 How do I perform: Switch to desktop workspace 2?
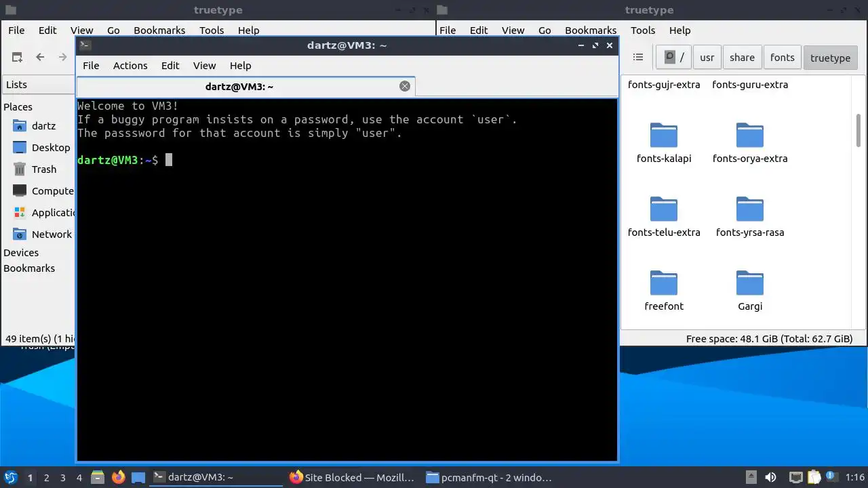46,478
